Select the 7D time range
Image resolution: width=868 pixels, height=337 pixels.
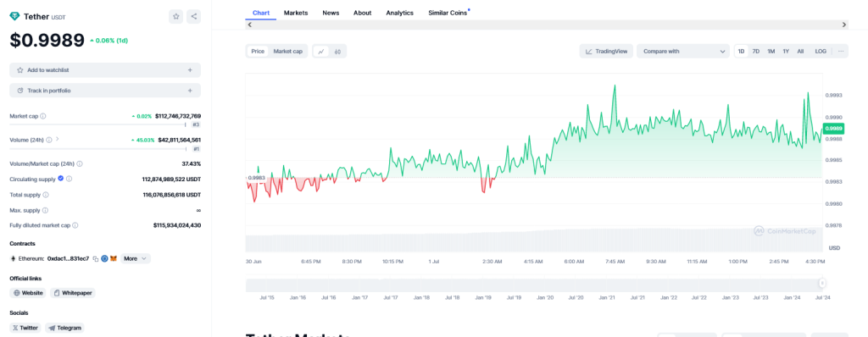tap(755, 52)
